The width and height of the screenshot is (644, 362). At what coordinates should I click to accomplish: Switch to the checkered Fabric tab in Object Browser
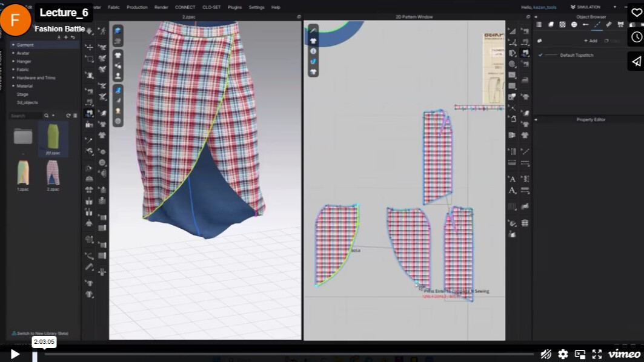(562, 24)
